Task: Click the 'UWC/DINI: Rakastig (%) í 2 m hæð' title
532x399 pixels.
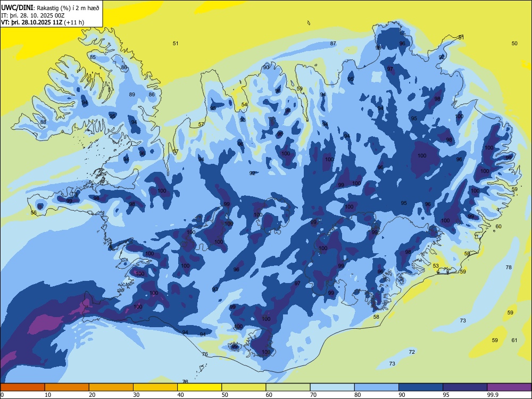Action: click(50, 8)
